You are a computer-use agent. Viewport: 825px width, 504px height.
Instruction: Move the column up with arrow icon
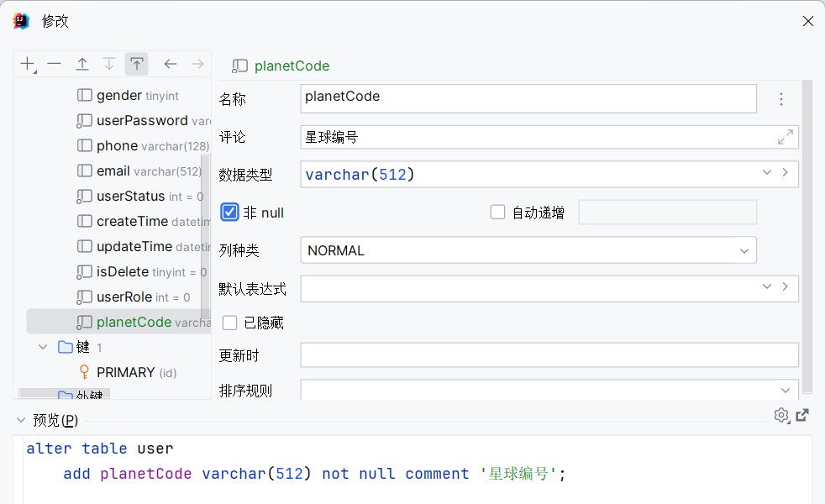(82, 64)
